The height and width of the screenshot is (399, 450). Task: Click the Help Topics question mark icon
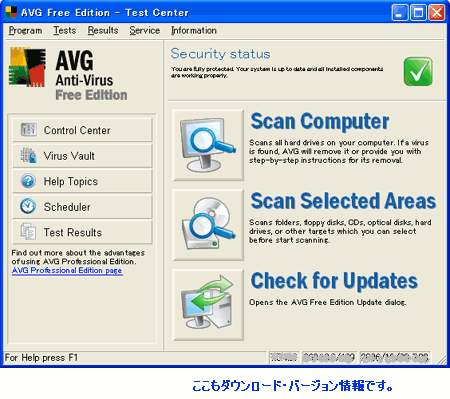[x=28, y=181]
